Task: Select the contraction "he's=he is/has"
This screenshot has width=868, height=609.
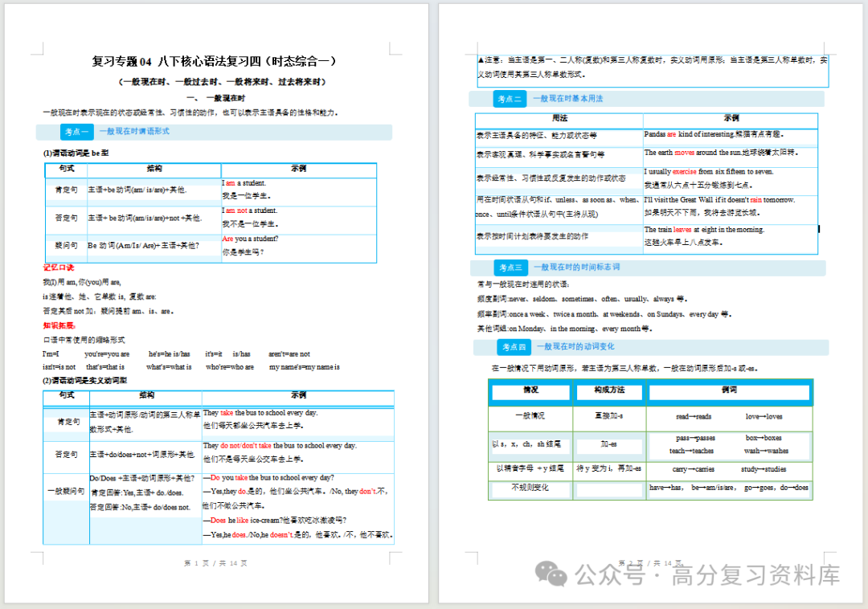Action: pyautogui.click(x=170, y=354)
